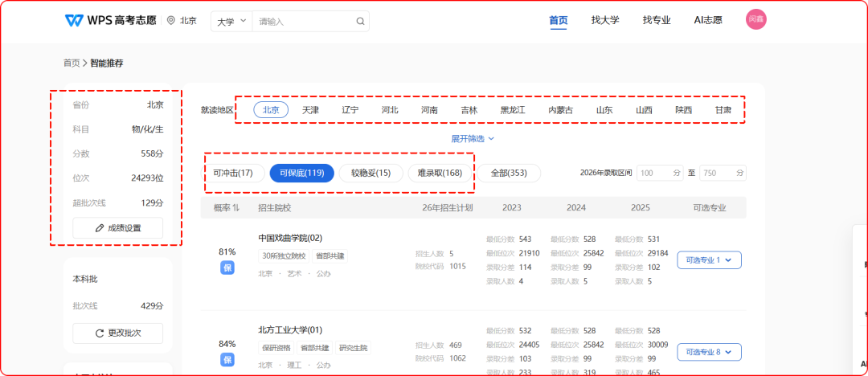The height and width of the screenshot is (376, 868).
Task: Click 首页 in the breadcrumb
Action: pos(72,63)
